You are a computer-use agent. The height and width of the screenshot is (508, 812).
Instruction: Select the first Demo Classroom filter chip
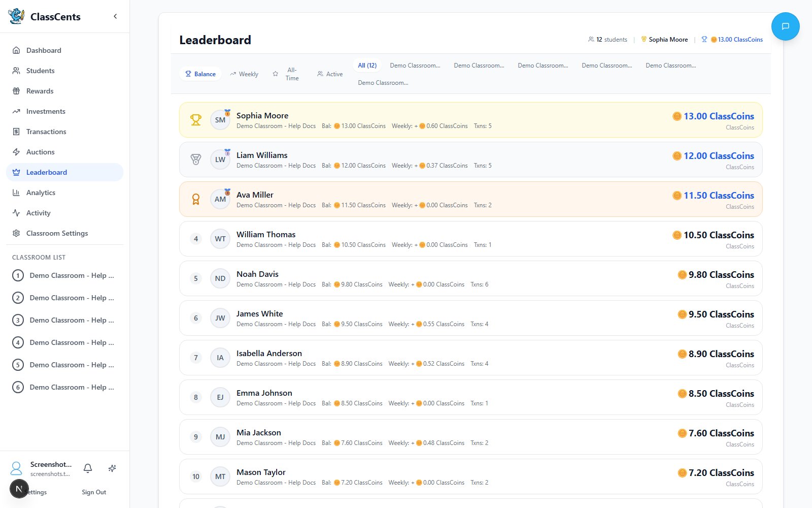point(415,66)
